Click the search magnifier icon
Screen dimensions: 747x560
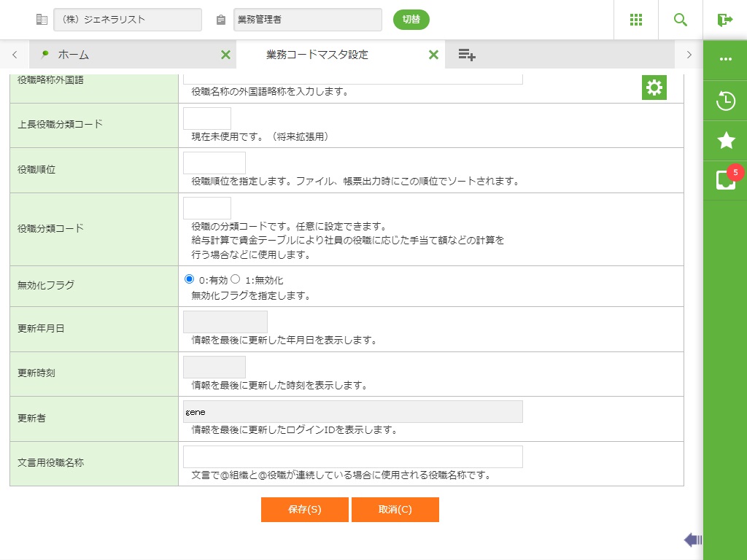[681, 20]
